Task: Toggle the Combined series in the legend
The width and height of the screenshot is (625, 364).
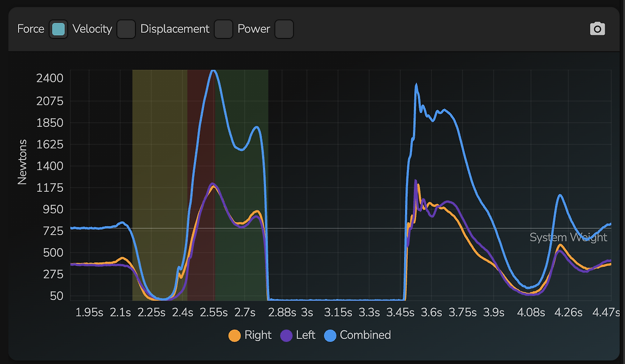Action: (x=357, y=335)
